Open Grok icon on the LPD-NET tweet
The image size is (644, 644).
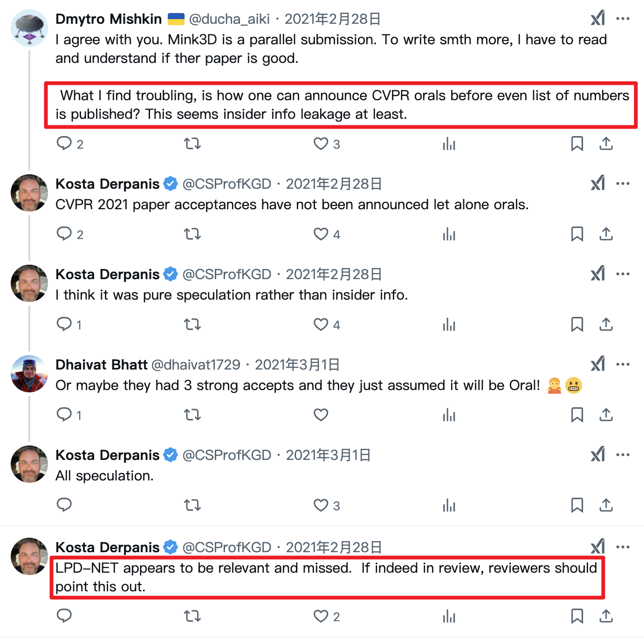click(x=598, y=547)
